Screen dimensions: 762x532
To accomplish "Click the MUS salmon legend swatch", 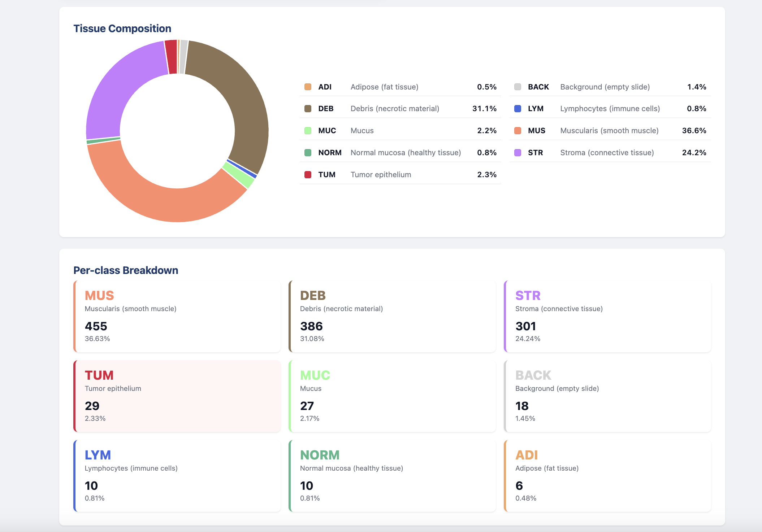I will tap(518, 131).
